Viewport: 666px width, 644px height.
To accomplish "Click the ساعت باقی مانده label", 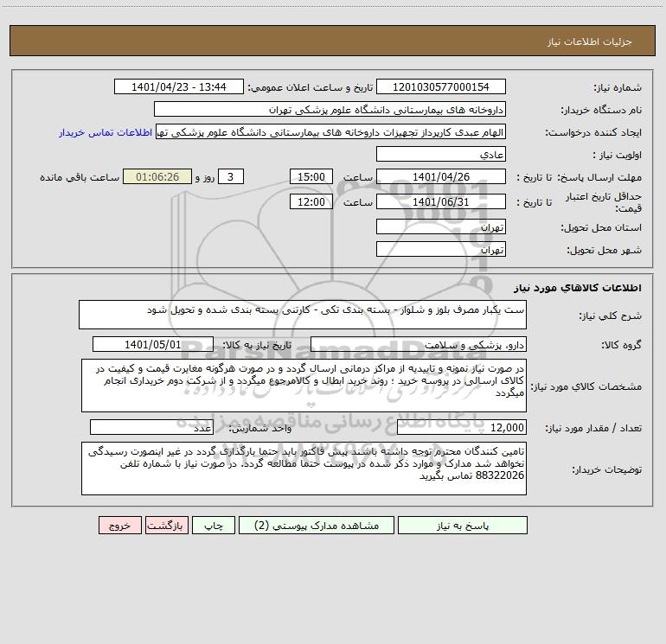I will (x=80, y=177).
